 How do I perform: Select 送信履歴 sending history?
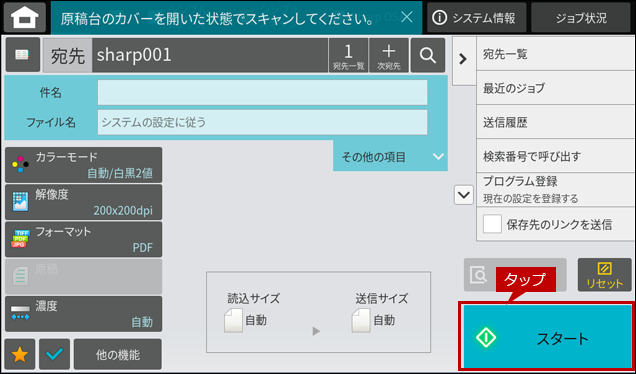555,122
